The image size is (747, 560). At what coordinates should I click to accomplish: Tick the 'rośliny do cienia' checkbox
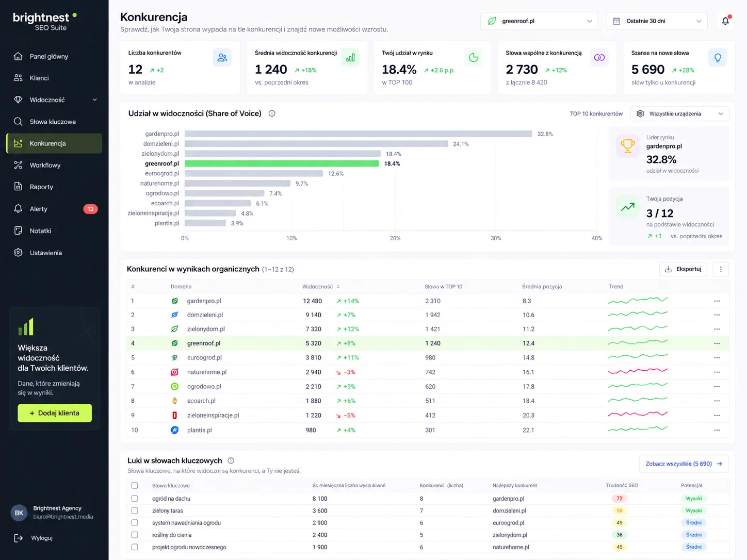(135, 535)
